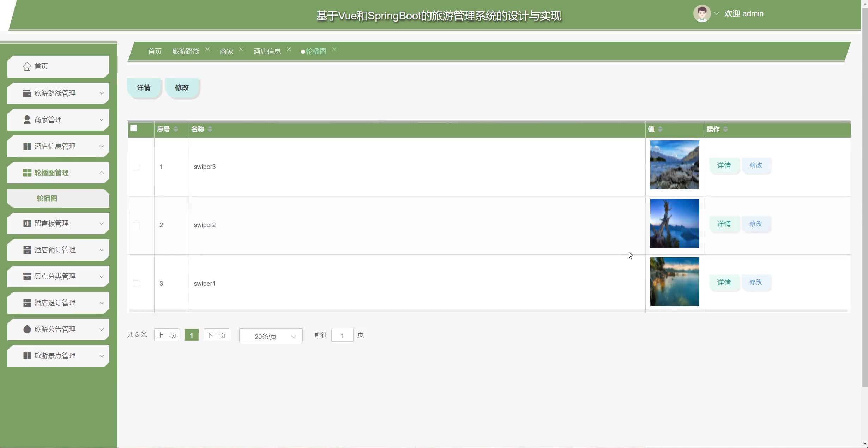This screenshot has height=448, width=868.
Task: Open the 20条/页 page size dropdown
Action: [271, 336]
